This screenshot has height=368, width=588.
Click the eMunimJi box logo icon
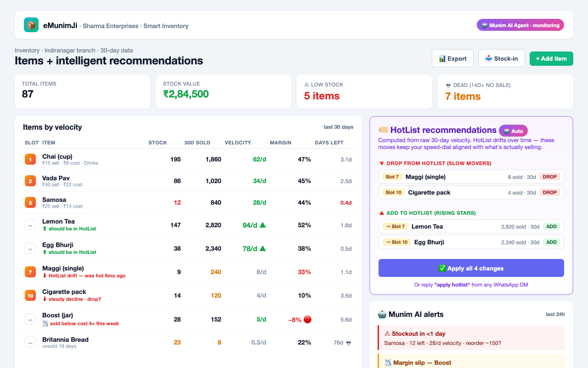(x=31, y=25)
